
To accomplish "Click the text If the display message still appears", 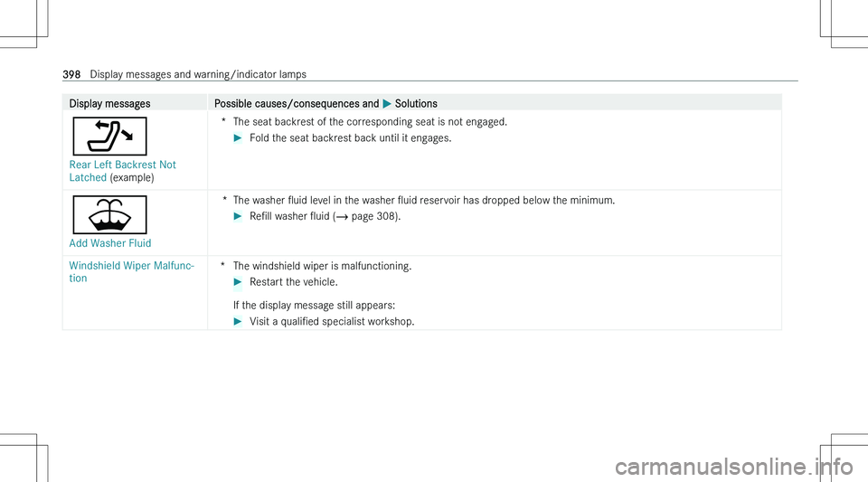I will coord(315,306).
